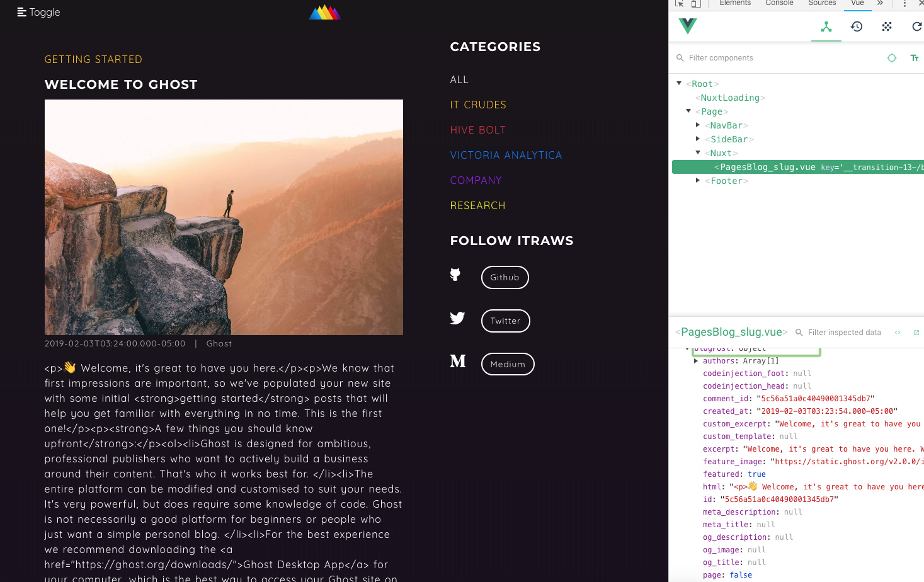The image size is (924, 582).
Task: Open the COMPANY category link
Action: [476, 181]
